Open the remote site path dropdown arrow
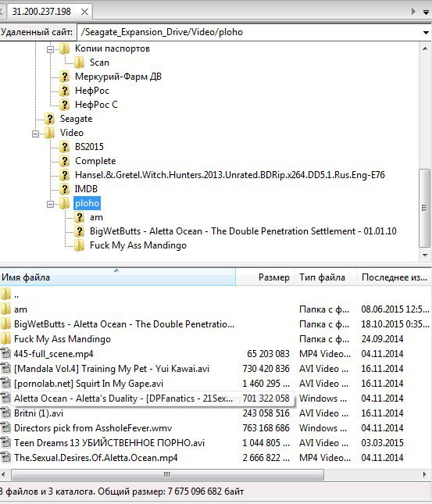The image size is (432, 504). click(x=426, y=33)
